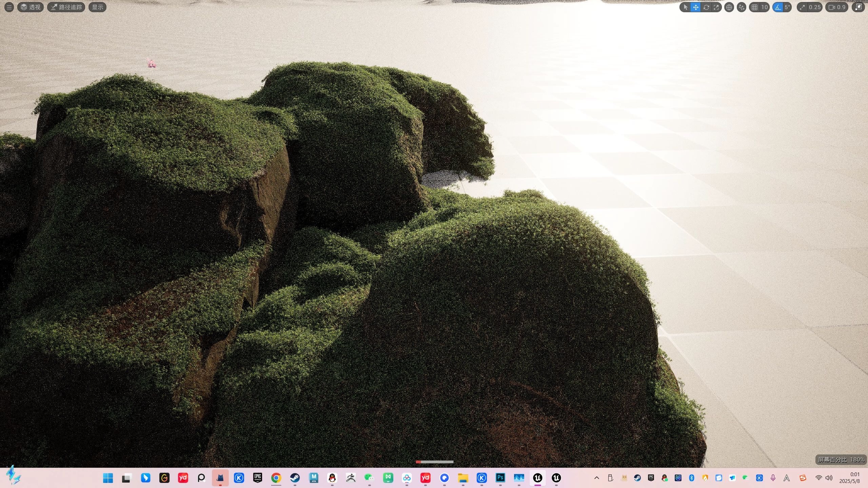Toggle scale snapping icon
The image size is (868, 488).
click(802, 7)
